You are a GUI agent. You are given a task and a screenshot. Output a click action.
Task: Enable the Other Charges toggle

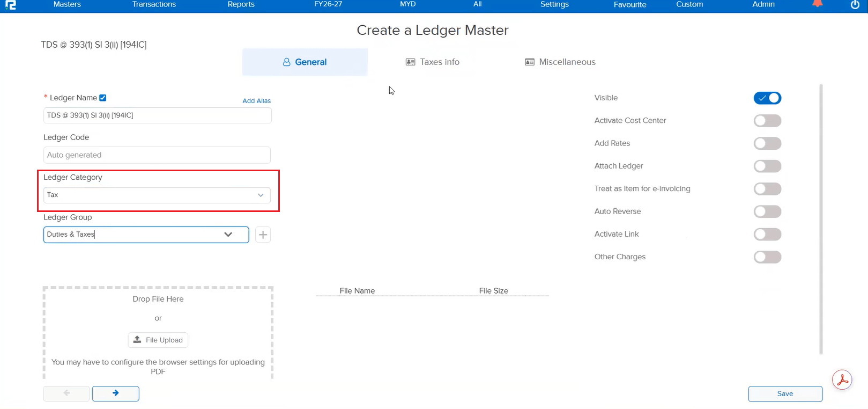pyautogui.click(x=767, y=257)
